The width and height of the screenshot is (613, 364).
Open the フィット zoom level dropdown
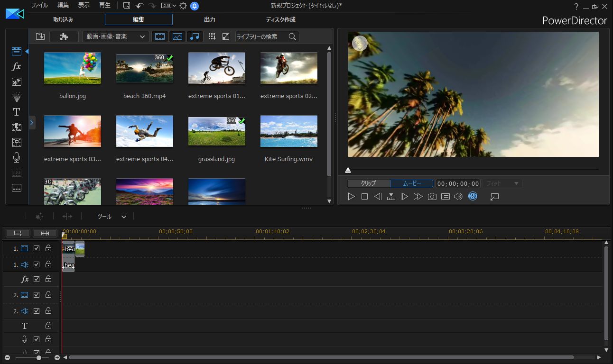point(502,183)
